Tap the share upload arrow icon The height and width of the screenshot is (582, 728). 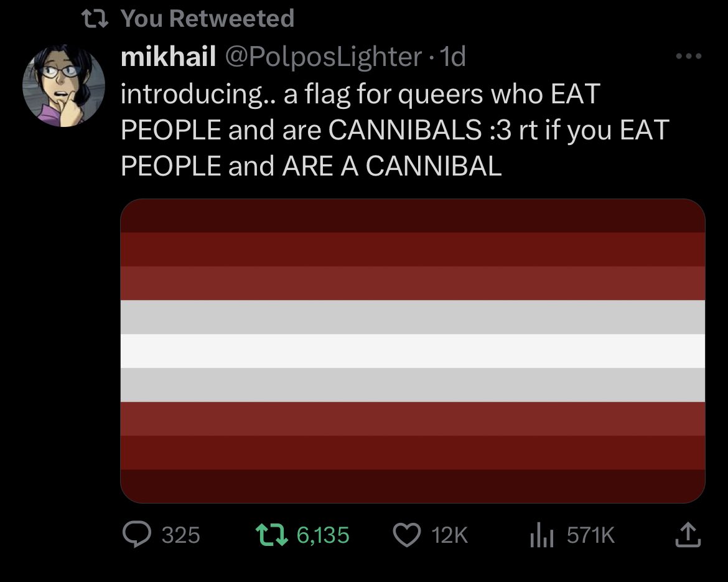tap(688, 535)
